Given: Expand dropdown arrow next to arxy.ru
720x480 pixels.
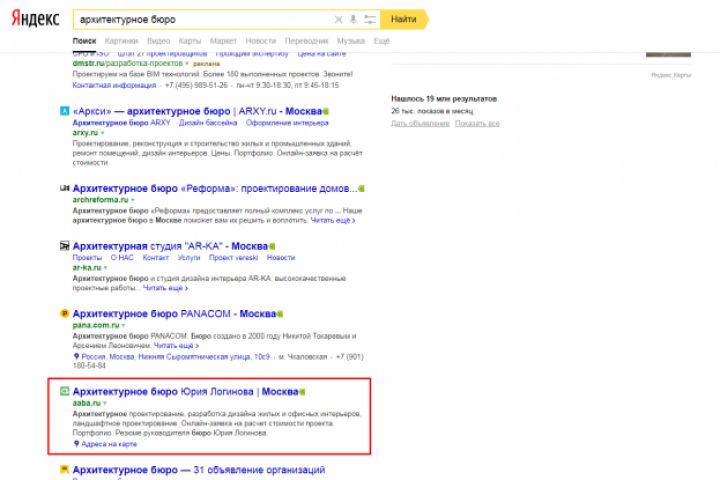Looking at the screenshot, I should 102,133.
